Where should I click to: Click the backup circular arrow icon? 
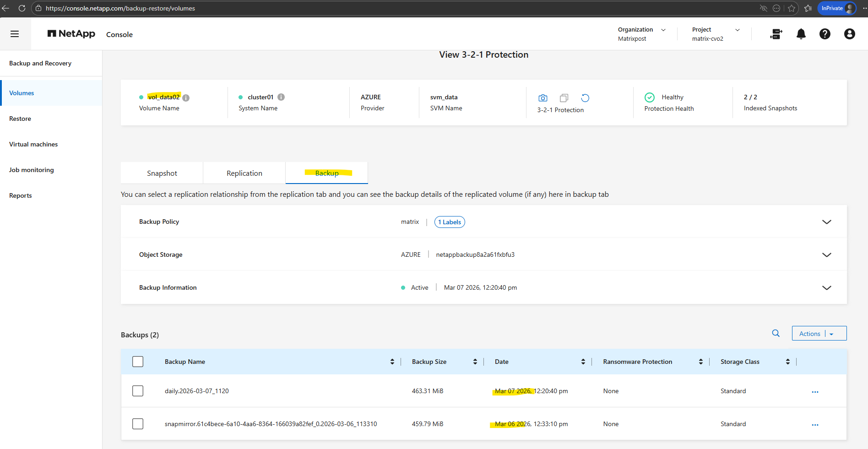coord(585,98)
